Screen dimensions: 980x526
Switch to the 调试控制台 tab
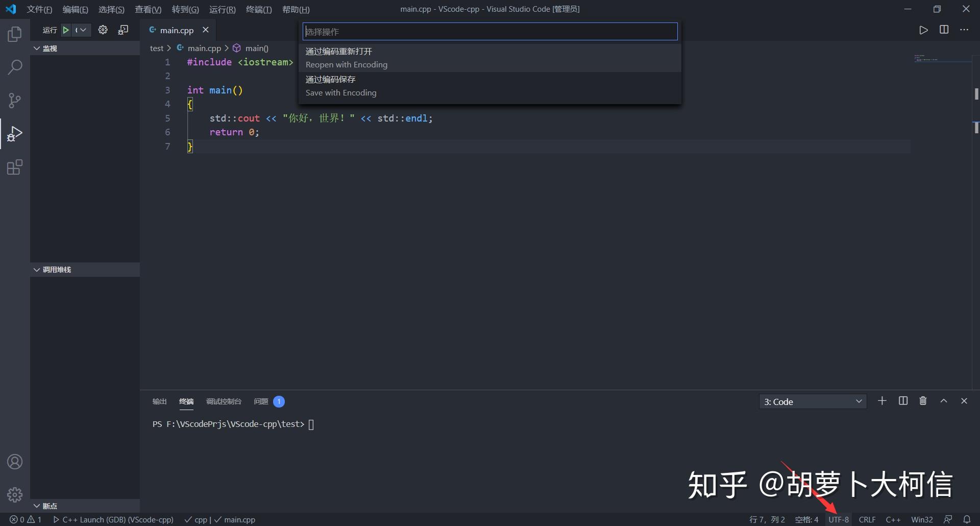[224, 401]
